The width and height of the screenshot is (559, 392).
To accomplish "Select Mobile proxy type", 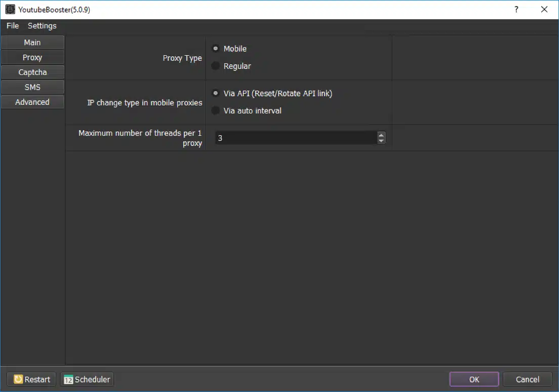I will pyautogui.click(x=216, y=49).
